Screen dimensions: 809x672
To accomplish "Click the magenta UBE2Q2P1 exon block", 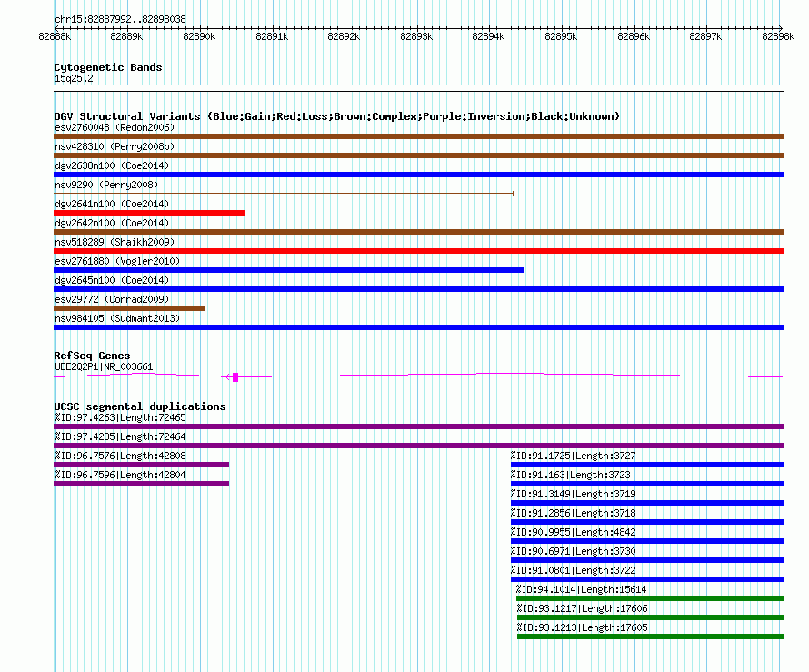I will [x=235, y=377].
